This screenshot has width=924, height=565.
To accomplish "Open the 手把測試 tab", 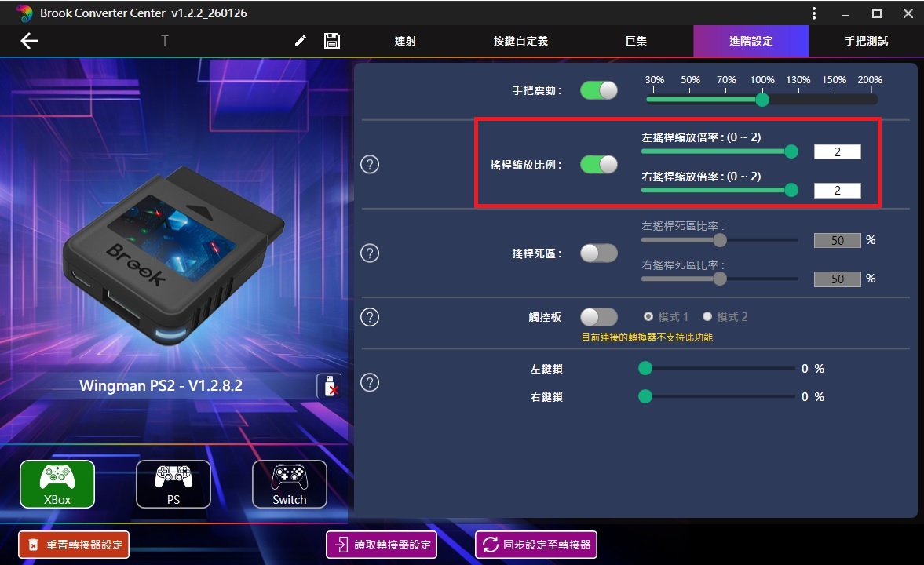I will 866,41.
